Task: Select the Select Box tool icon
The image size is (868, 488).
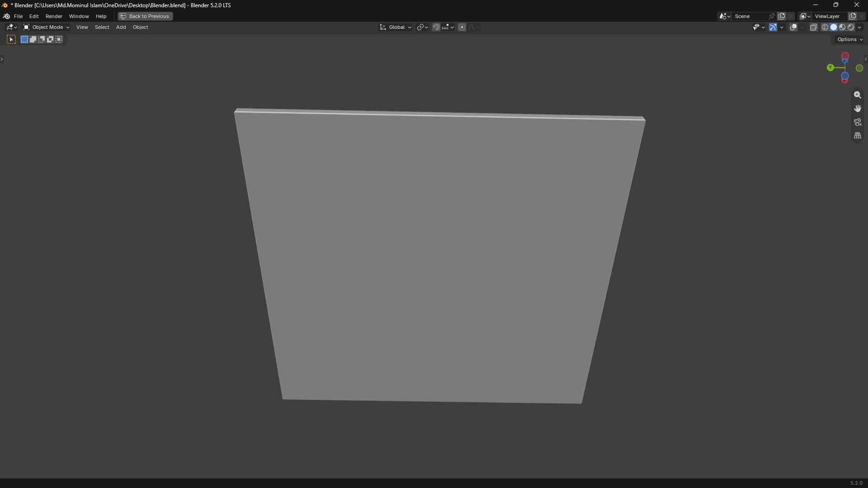Action: (x=11, y=40)
